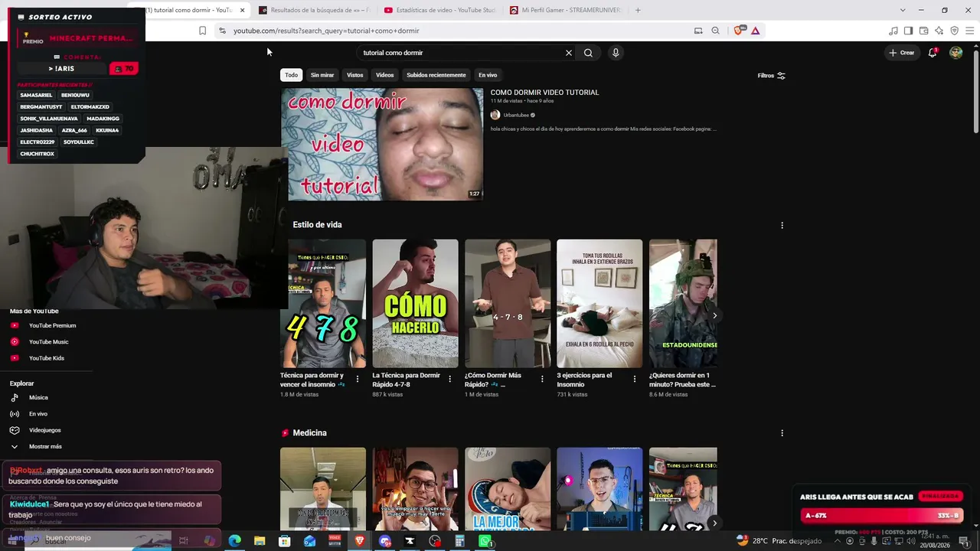Open options for La Técnica para Dormir Rápido 4-7-8
Viewport: 980px width, 551px height.
[x=450, y=379]
